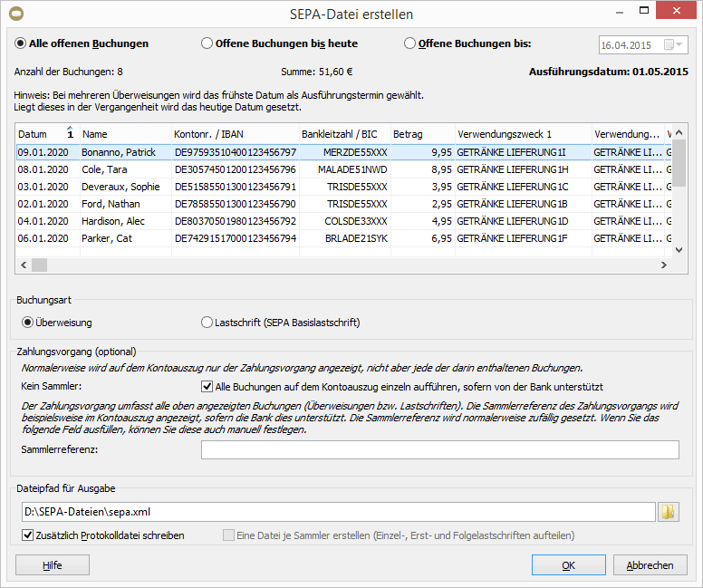Image resolution: width=703 pixels, height=588 pixels.
Task: Open Hilfe help button
Action: (52, 565)
